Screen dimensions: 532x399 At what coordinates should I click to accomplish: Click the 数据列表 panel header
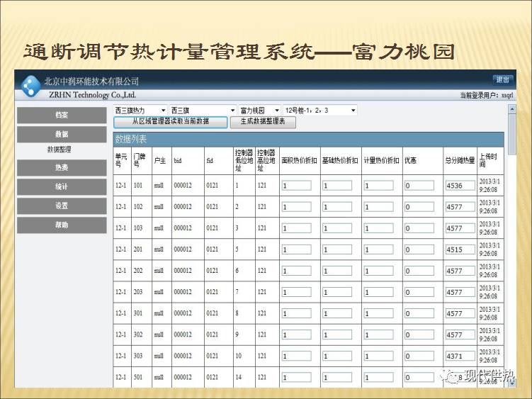pyautogui.click(x=308, y=139)
